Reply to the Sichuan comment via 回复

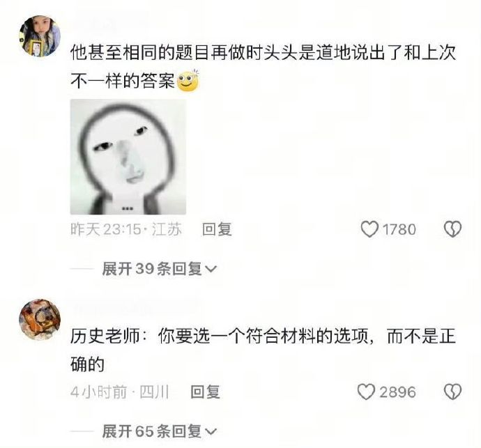pos(205,392)
